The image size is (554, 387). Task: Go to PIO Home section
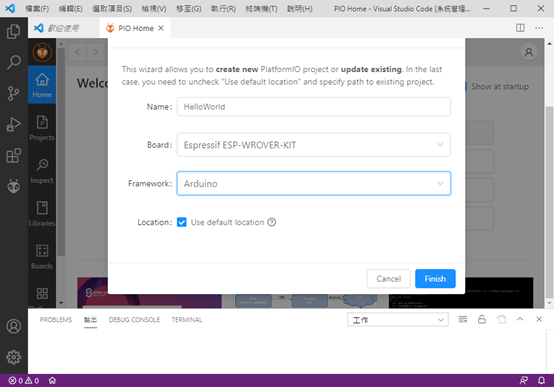(x=42, y=85)
